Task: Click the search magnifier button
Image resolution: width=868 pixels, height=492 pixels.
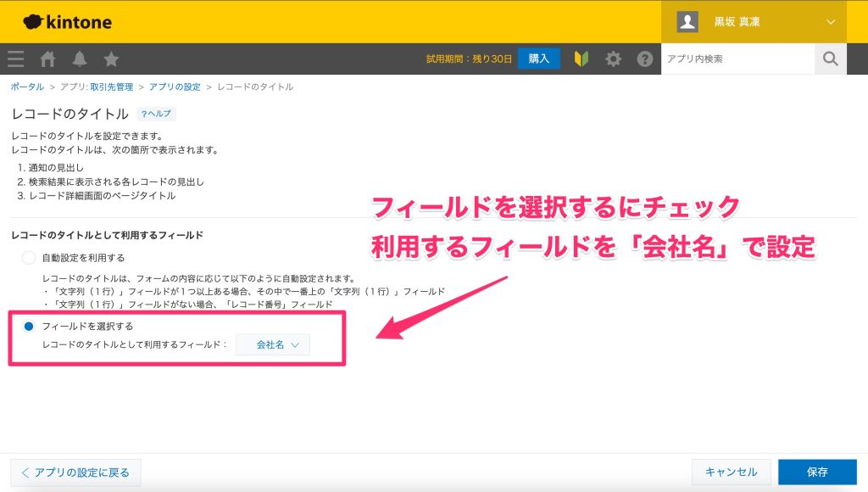Action: 831,59
